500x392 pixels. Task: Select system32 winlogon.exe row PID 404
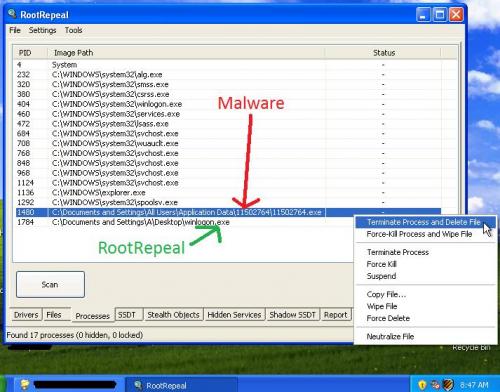[229, 104]
